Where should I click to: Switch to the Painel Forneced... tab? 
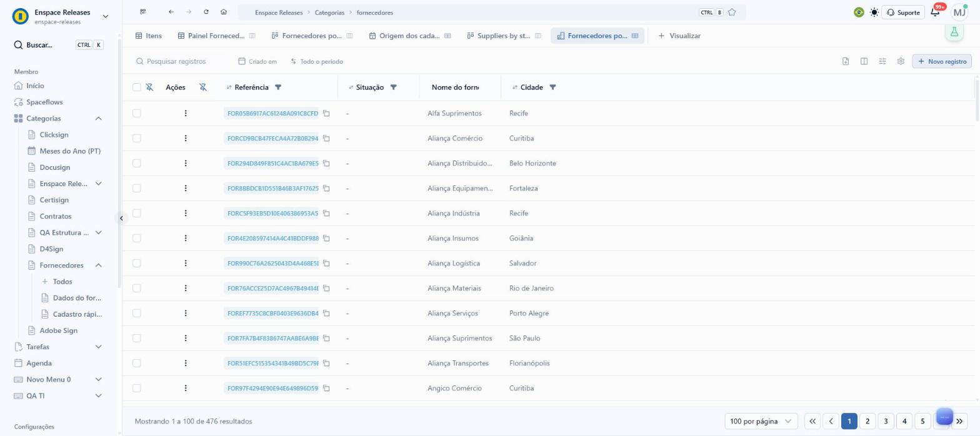216,36
